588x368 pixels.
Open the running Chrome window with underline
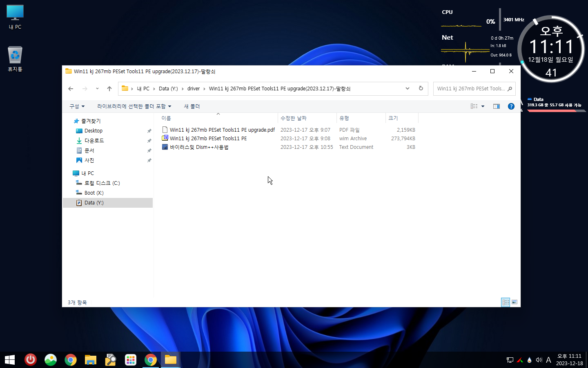point(151,360)
